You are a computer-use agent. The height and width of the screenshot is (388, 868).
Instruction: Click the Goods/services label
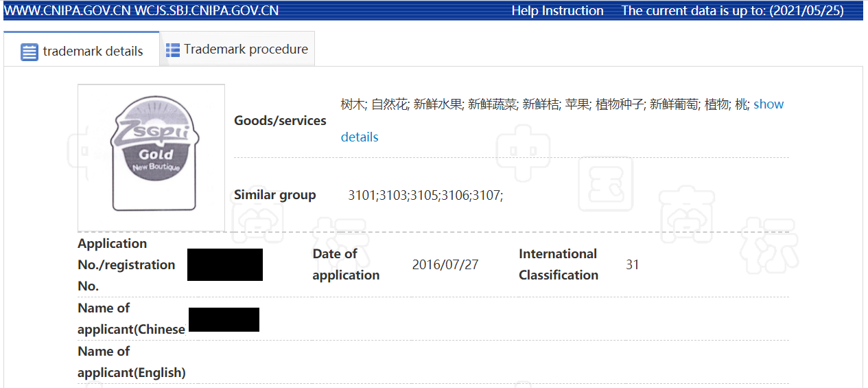(280, 121)
